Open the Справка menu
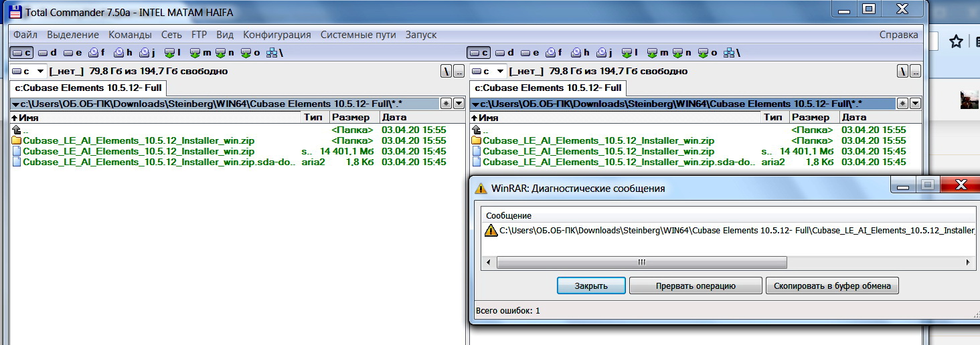The image size is (980, 345). click(898, 35)
